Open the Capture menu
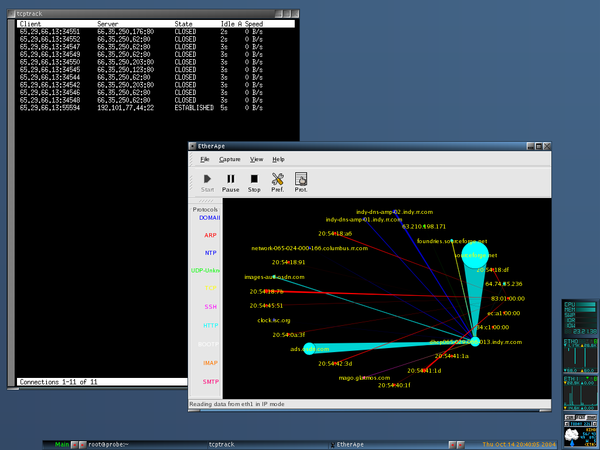 click(230, 159)
